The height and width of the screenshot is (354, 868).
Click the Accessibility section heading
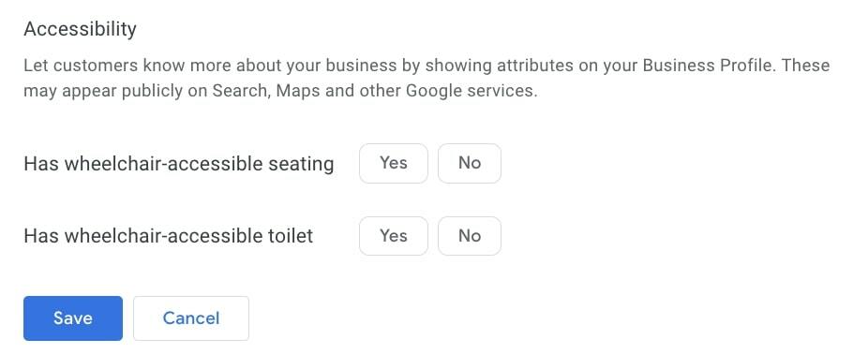point(81,29)
